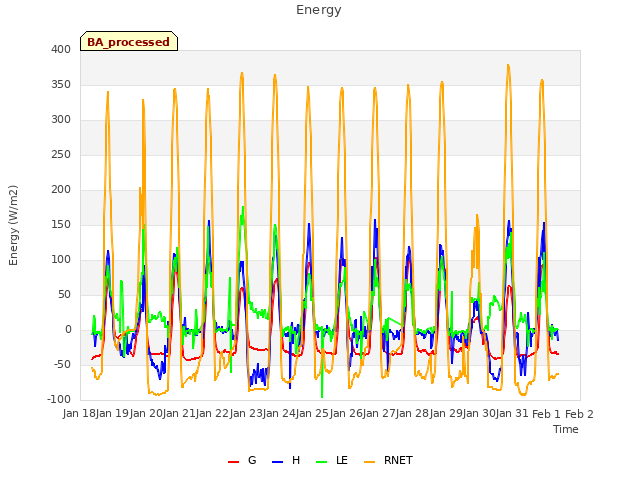Screen dimensions: 640x480
Task: Click the Jan 29 x-axis date label
Action: [x=446, y=414]
